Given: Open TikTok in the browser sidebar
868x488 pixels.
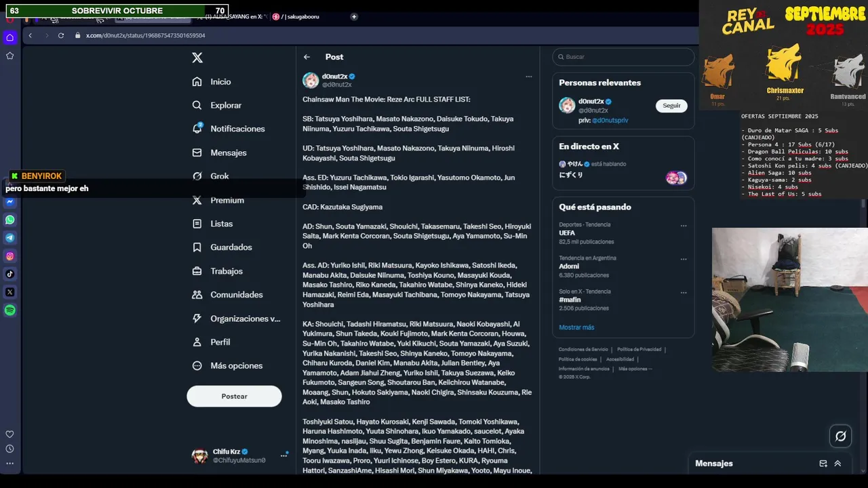Looking at the screenshot, I should 9,274.
